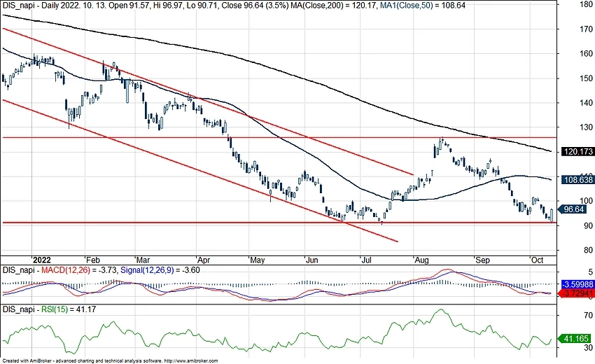Click the 120.173 MA200 value label
Viewport: 595px width, 364px height.
click(x=578, y=152)
